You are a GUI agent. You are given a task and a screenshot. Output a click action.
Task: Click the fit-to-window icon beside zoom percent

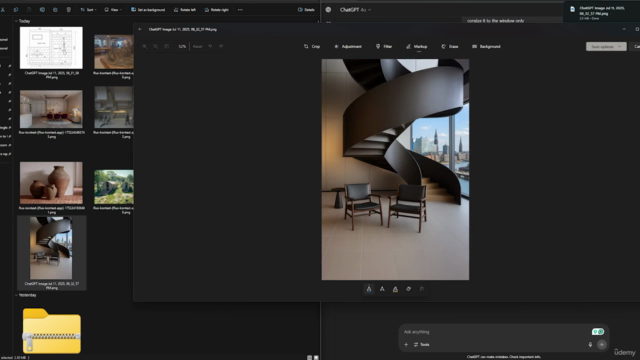167,47
